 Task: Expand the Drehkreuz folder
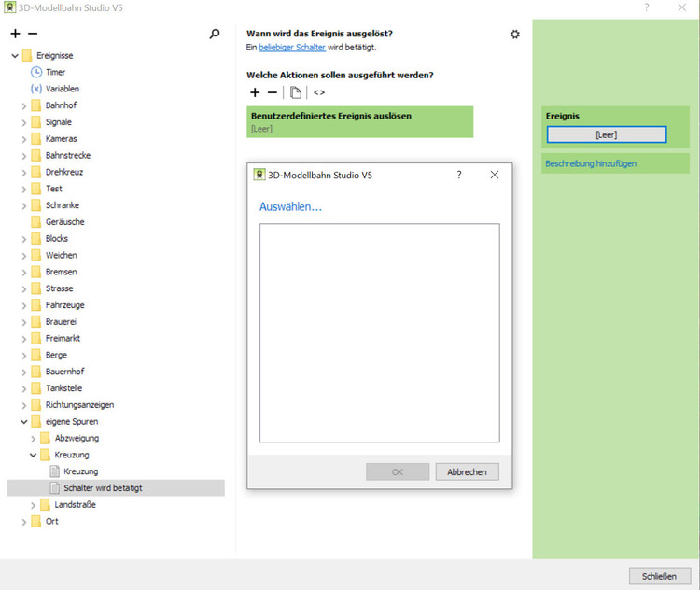(x=24, y=173)
